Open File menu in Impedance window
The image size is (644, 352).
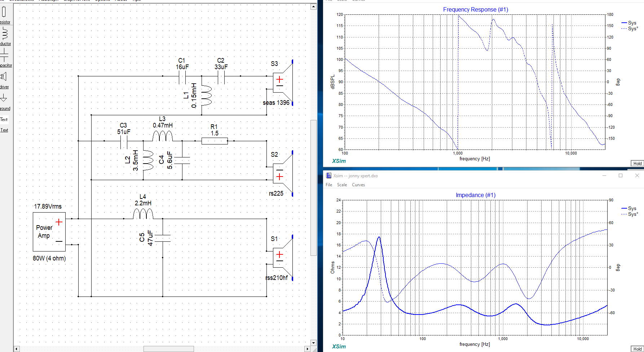[329, 185]
